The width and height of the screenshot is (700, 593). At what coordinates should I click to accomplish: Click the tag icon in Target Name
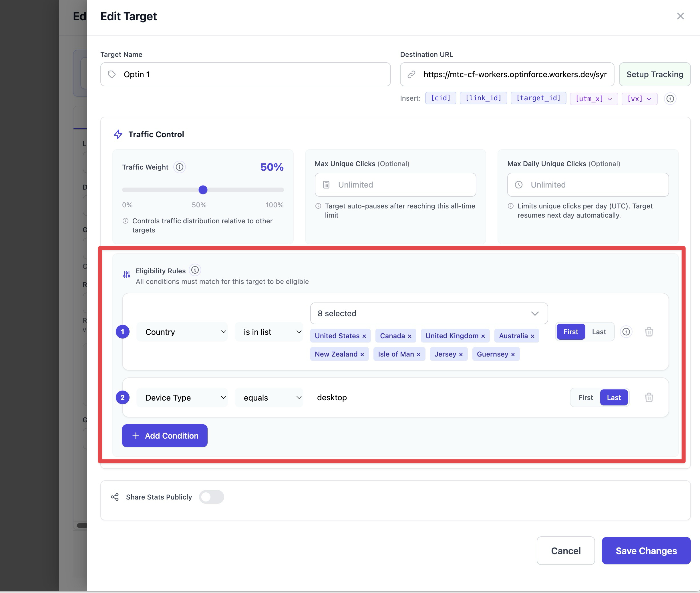point(112,74)
